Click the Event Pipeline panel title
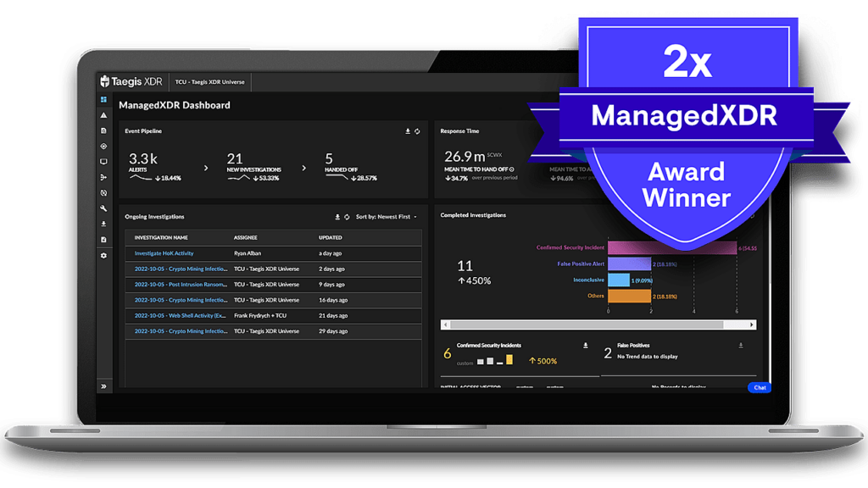 point(143,131)
